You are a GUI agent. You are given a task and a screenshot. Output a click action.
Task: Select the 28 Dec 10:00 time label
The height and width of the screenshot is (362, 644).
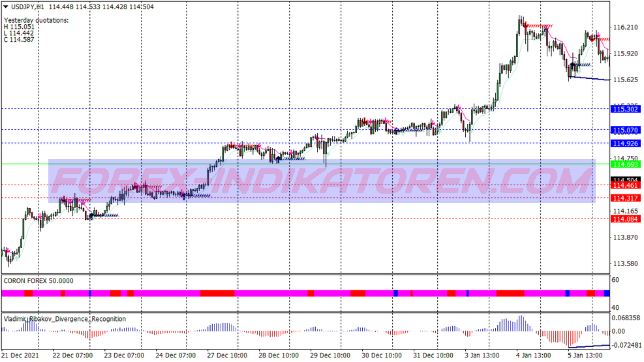tap(279, 355)
